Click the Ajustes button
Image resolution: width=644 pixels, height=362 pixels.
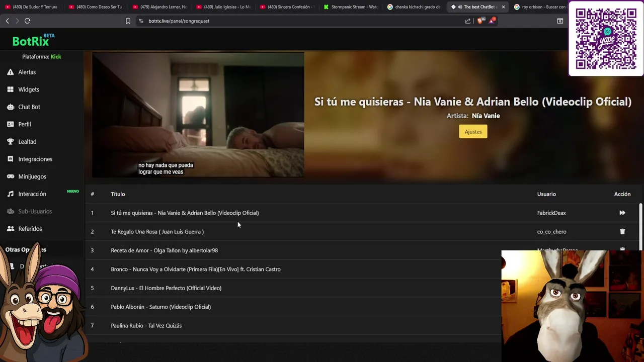click(473, 132)
